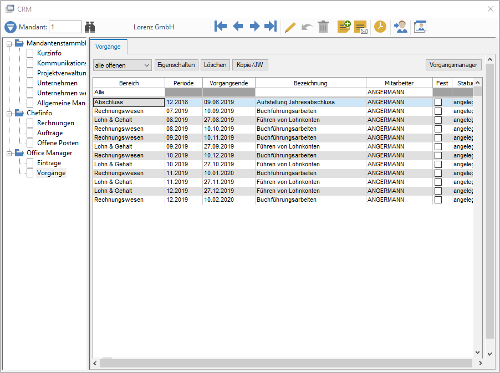The height and width of the screenshot is (373, 500).
Task: Click the Kopie/JW button
Action: click(250, 65)
